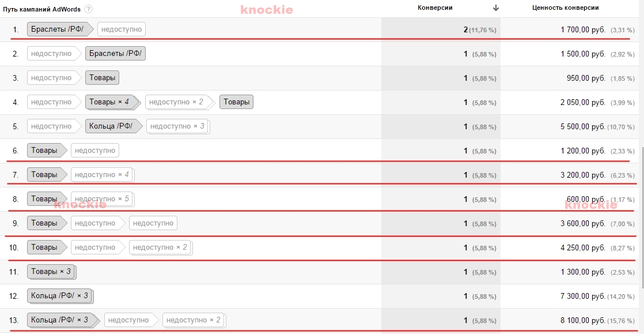Click the недоступно × 4 tag in row 7
The height and width of the screenshot is (334, 644).
coord(103,175)
